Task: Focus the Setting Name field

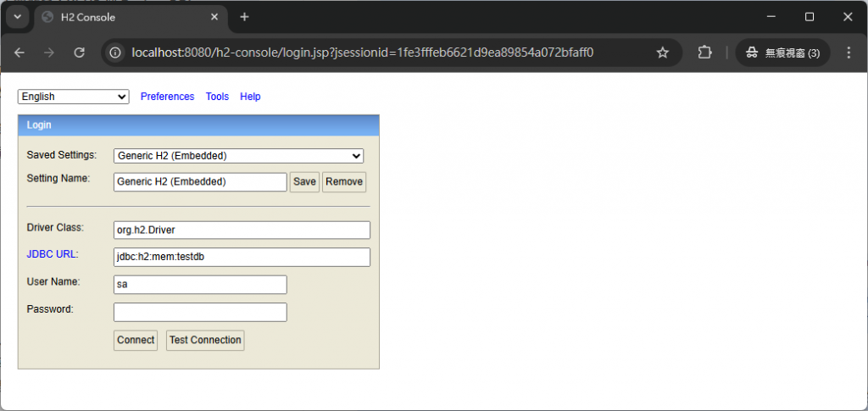Action: coord(200,182)
